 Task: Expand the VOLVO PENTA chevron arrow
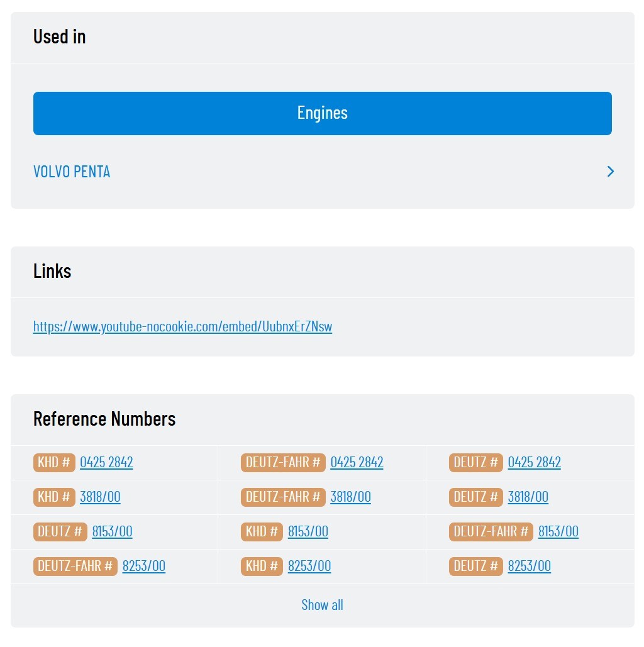pos(610,172)
